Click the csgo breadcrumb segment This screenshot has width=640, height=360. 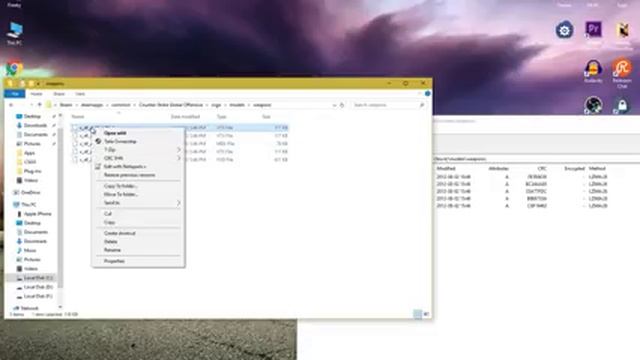pyautogui.click(x=216, y=105)
